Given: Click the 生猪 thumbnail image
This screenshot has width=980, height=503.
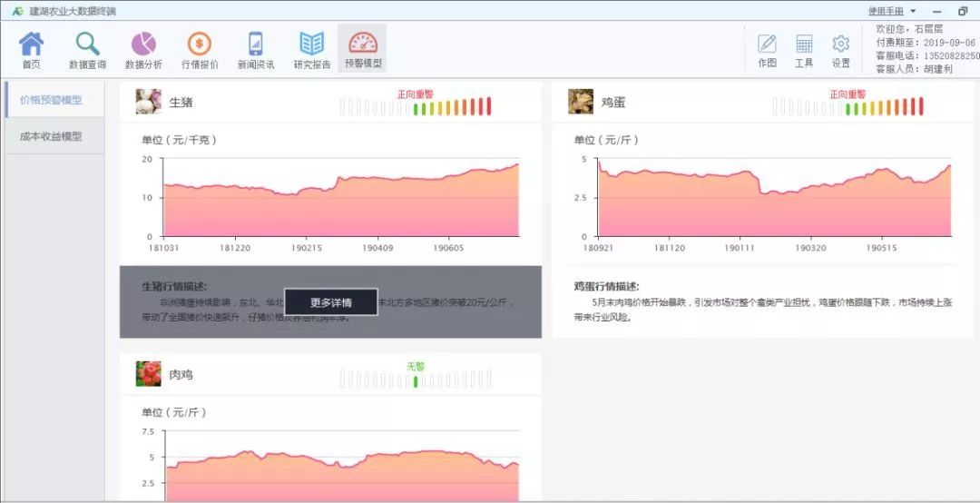Looking at the screenshot, I should pyautogui.click(x=148, y=102).
